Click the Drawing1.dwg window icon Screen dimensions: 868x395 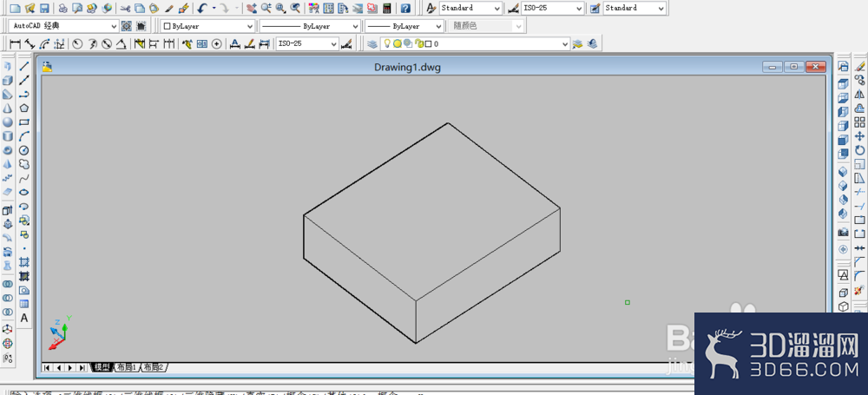coord(48,67)
